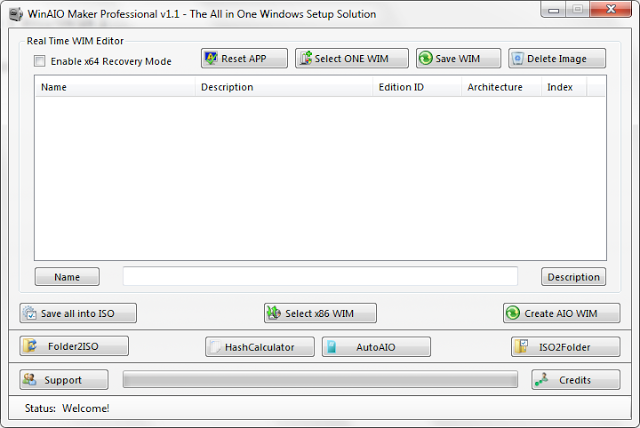Click the Description column header
The height and width of the screenshot is (428, 640).
(x=284, y=87)
